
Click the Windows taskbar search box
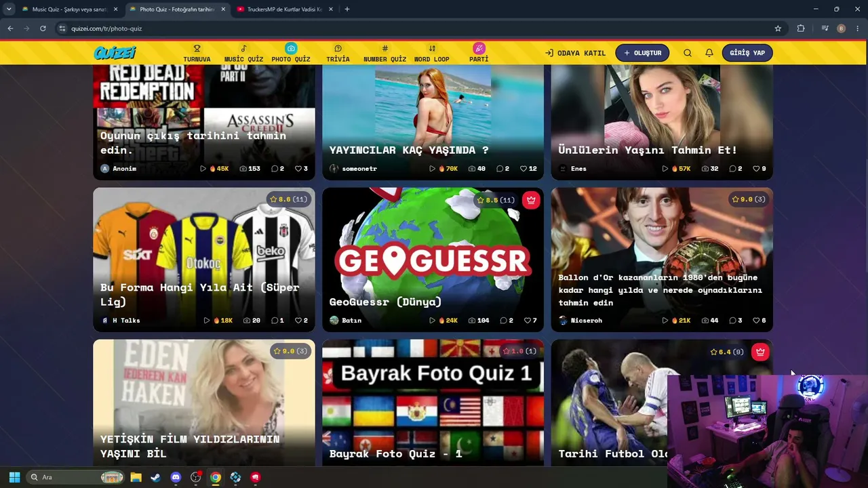coord(76,477)
